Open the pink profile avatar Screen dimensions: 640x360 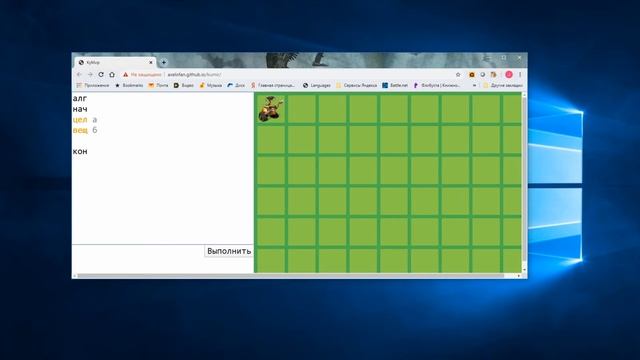[x=509, y=75]
